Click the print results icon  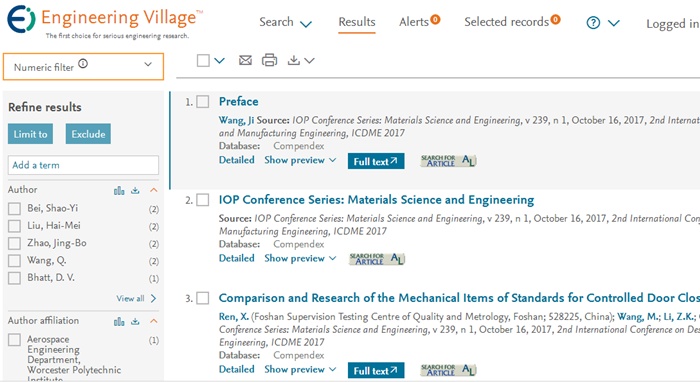point(269,60)
